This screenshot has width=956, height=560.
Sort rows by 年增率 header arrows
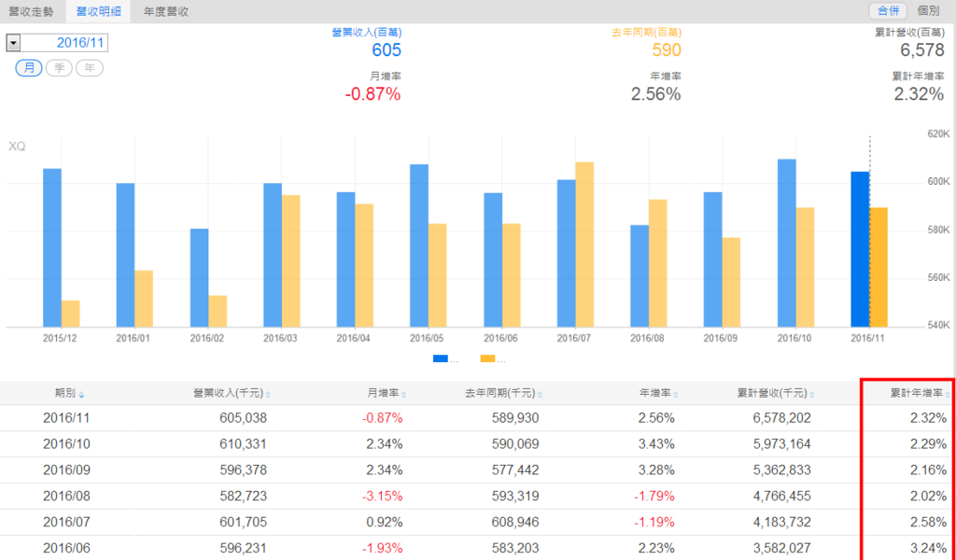676,395
